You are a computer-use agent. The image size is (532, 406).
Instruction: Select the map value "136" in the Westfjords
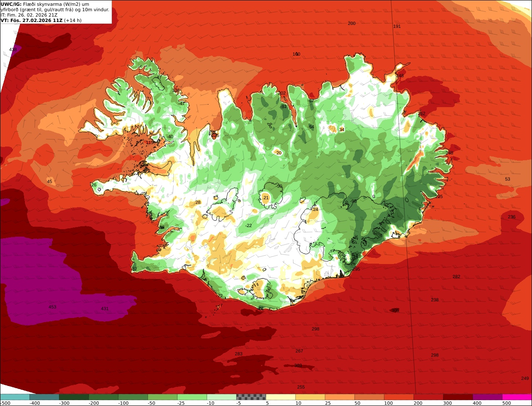pyautogui.click(x=176, y=90)
